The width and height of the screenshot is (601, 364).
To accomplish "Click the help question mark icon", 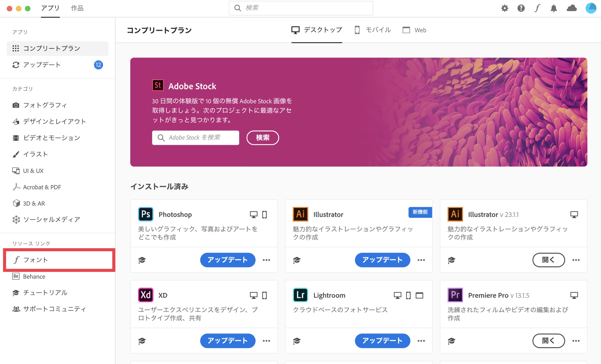I will point(521,8).
